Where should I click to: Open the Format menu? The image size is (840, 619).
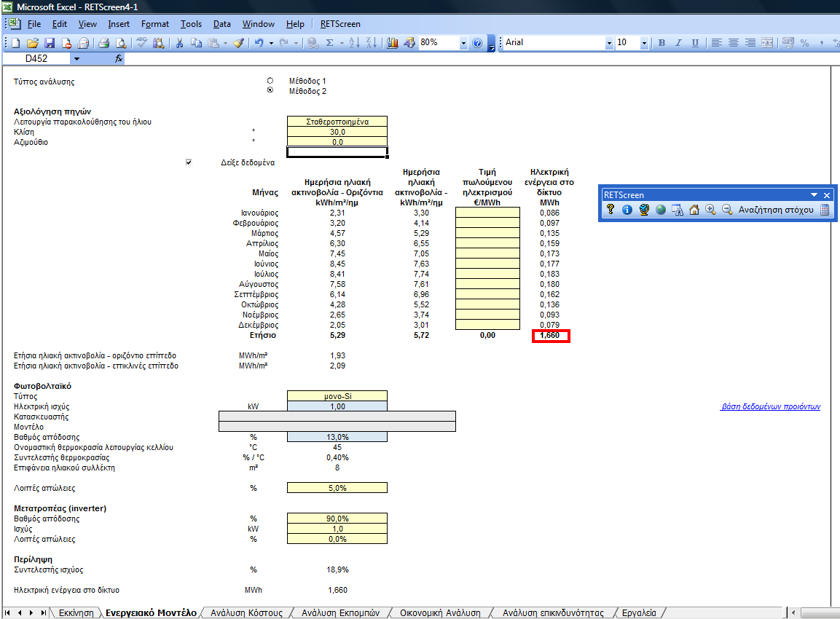pyautogui.click(x=155, y=24)
